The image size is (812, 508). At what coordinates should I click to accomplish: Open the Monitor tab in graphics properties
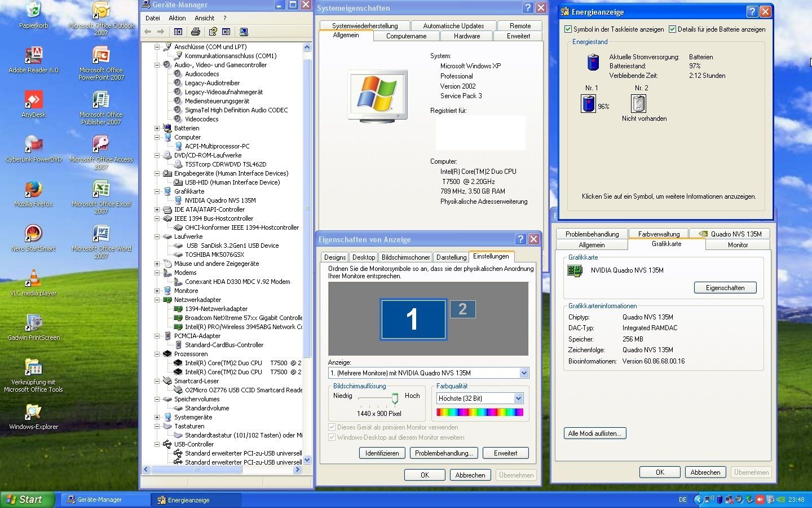click(x=738, y=245)
